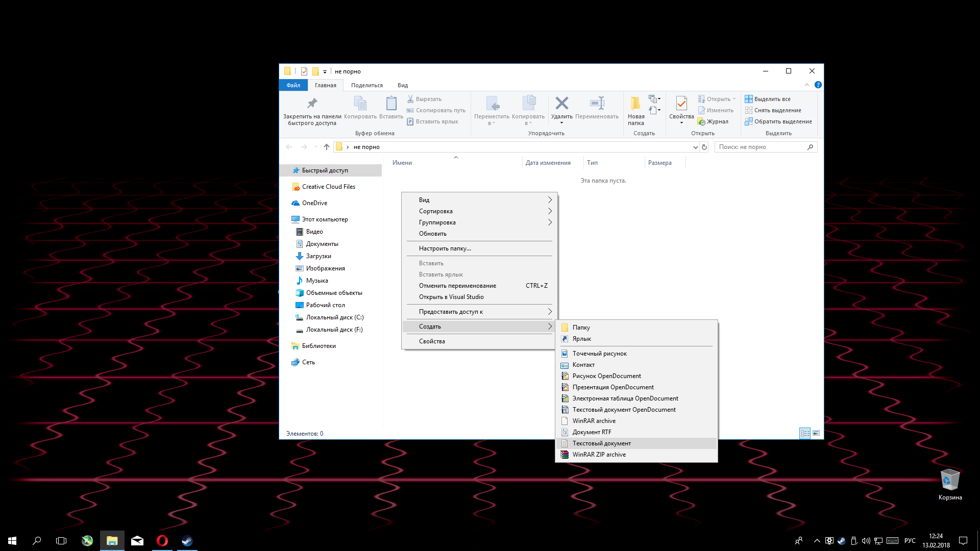Open the Файл tab
Screen dimensions: 980x551
point(293,85)
